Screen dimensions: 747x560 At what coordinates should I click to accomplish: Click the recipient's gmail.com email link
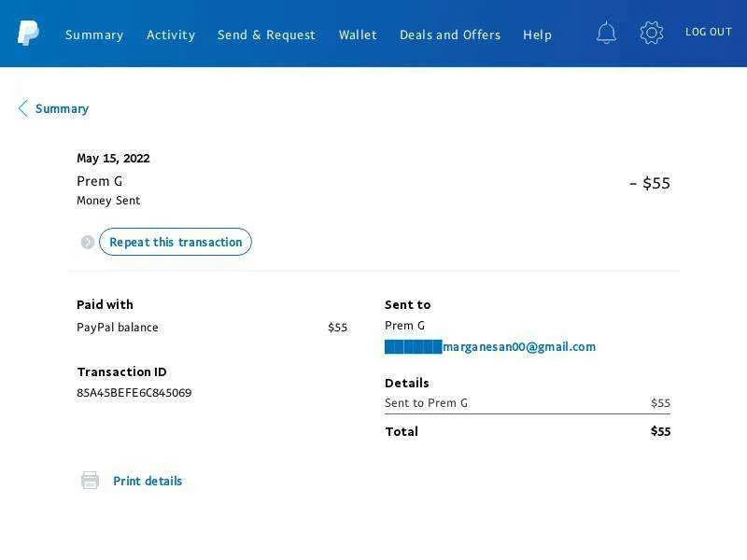(490, 346)
